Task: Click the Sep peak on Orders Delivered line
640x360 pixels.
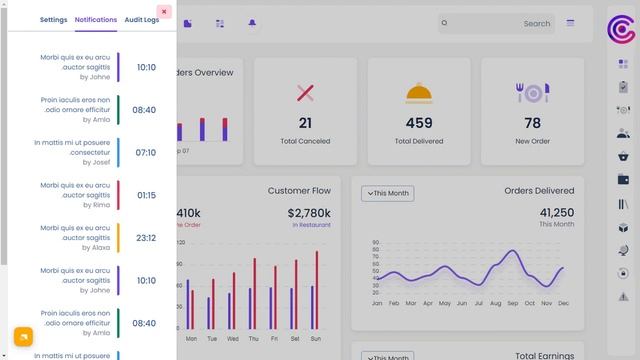Action: coord(513,251)
